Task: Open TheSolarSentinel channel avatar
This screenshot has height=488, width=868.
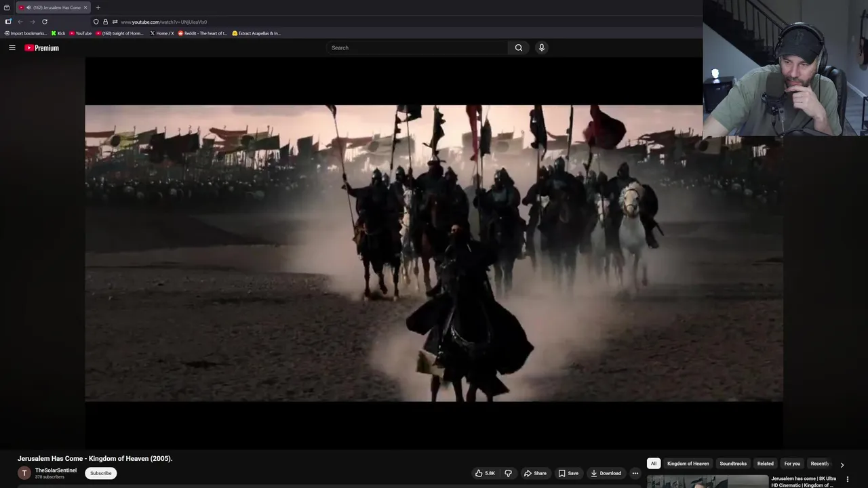Action: click(24, 473)
